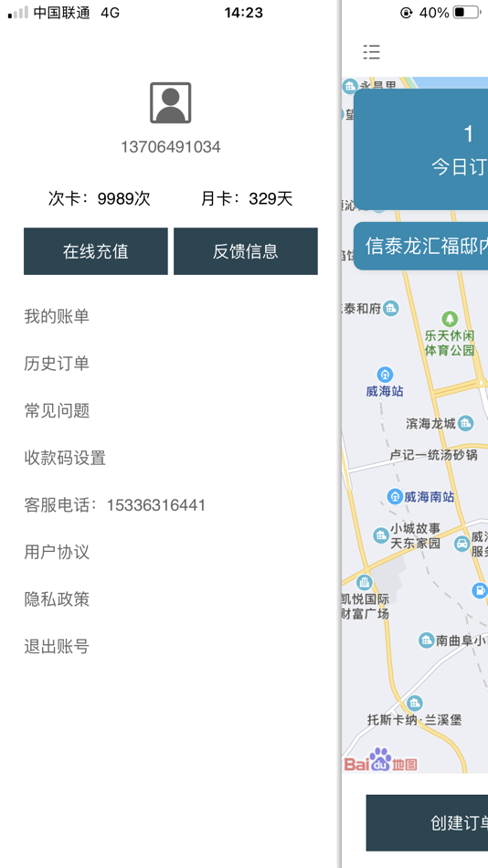This screenshot has height=868, width=488.
Task: Tap the 中国联通 carrier label
Action: point(62,13)
